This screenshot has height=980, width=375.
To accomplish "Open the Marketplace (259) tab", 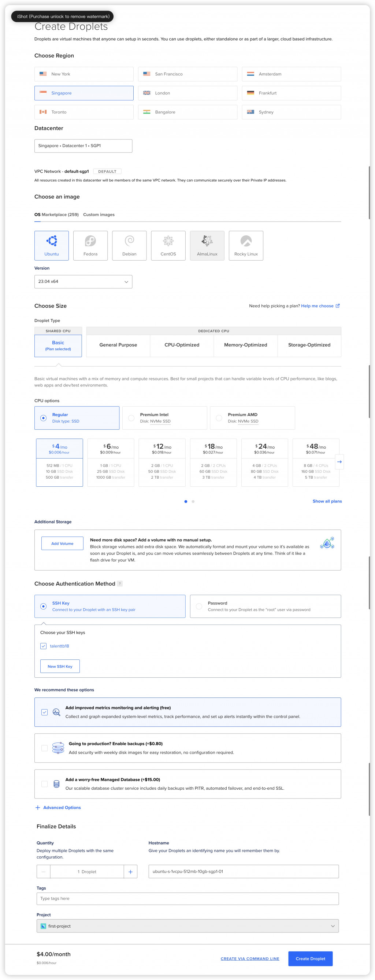I will pyautogui.click(x=60, y=214).
